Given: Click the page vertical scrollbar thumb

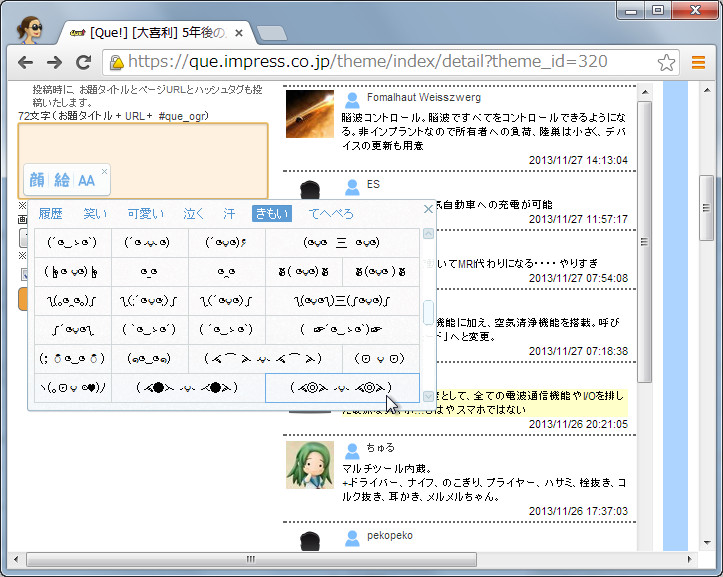Looking at the screenshot, I should (x=706, y=208).
